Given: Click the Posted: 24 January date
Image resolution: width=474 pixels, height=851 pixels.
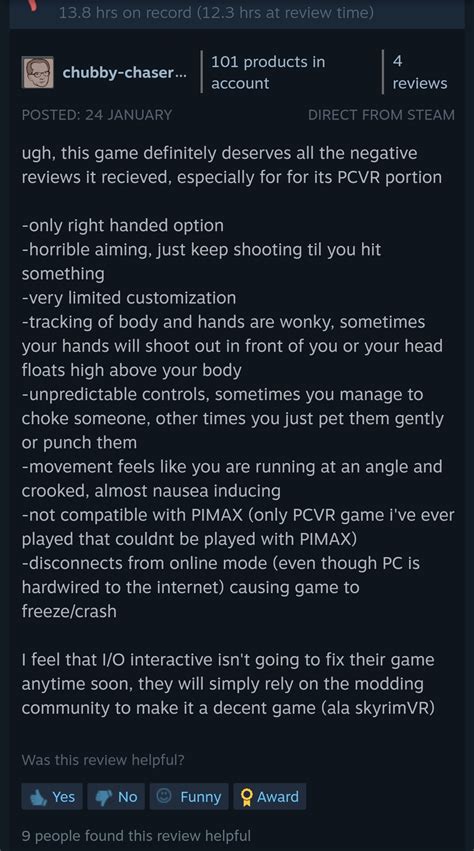Looking at the screenshot, I should click(97, 115).
